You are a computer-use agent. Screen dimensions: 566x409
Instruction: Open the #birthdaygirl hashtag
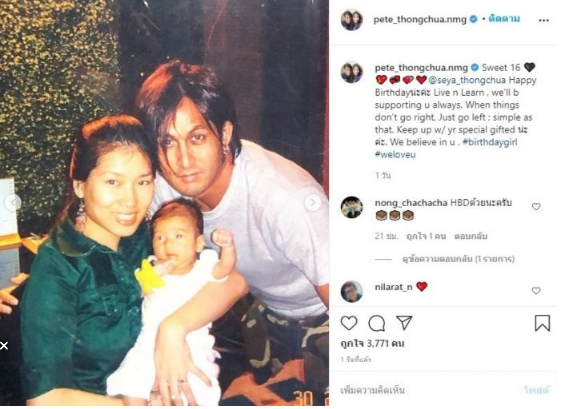pos(490,142)
